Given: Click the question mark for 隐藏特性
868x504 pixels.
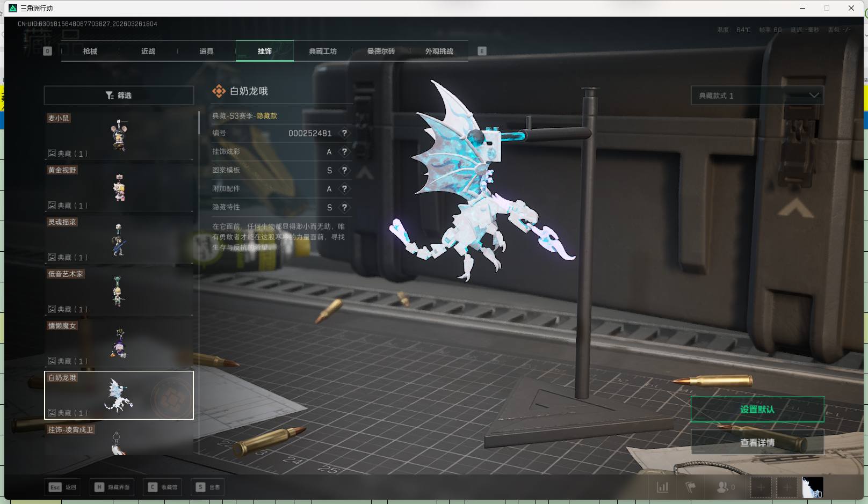Looking at the screenshot, I should (x=344, y=207).
